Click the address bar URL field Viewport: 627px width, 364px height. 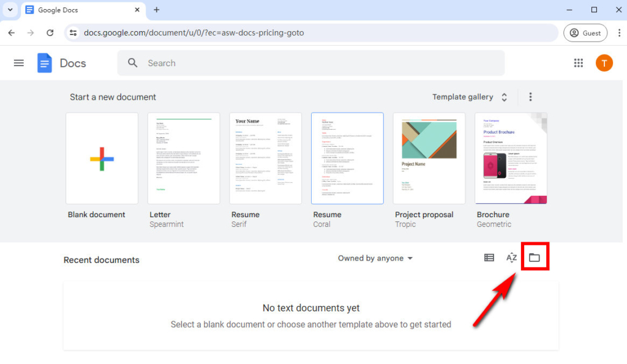point(245,32)
